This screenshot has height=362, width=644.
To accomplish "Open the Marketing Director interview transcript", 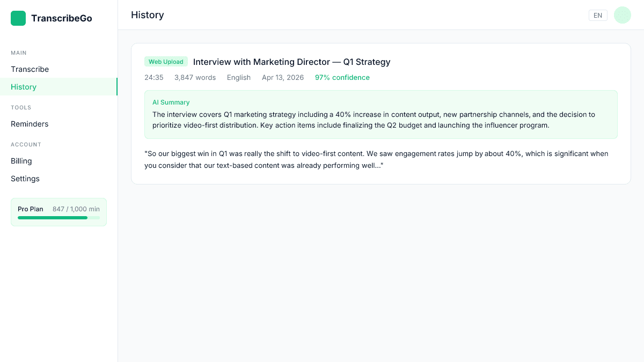I will (291, 62).
